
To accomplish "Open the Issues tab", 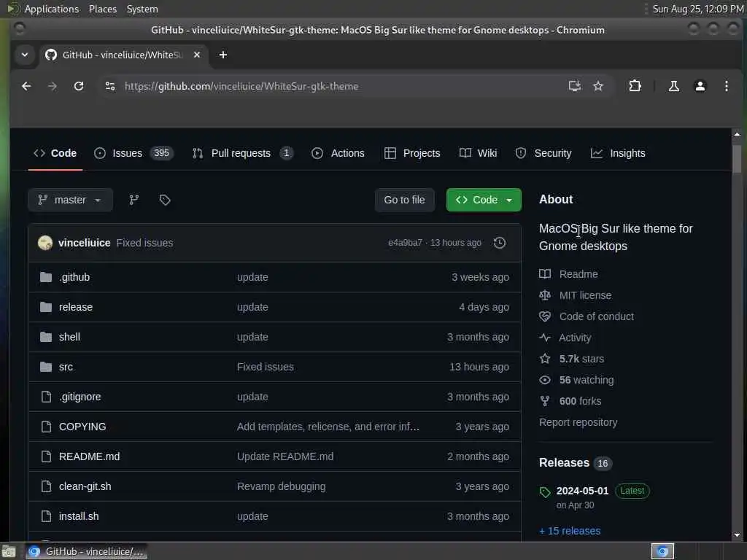I will click(133, 153).
